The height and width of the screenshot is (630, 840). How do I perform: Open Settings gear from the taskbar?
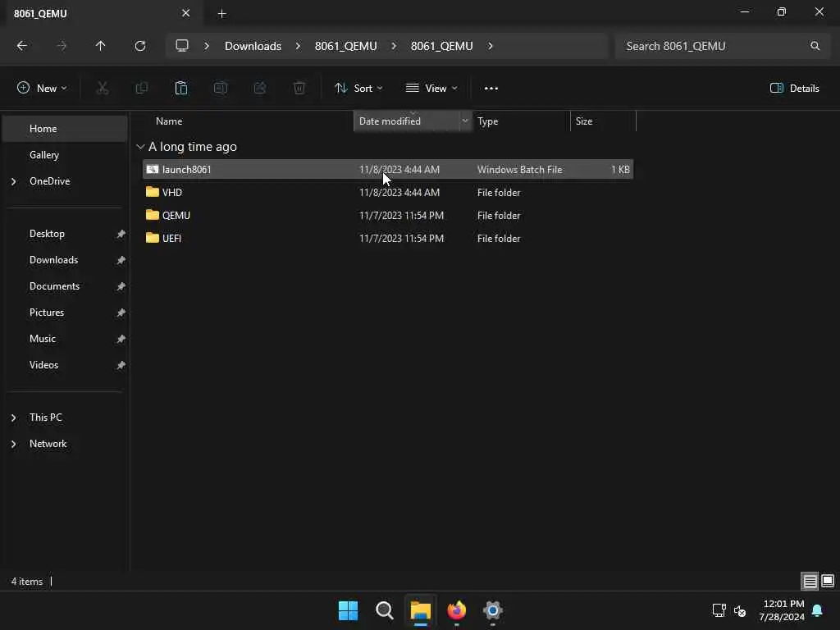[x=492, y=610]
